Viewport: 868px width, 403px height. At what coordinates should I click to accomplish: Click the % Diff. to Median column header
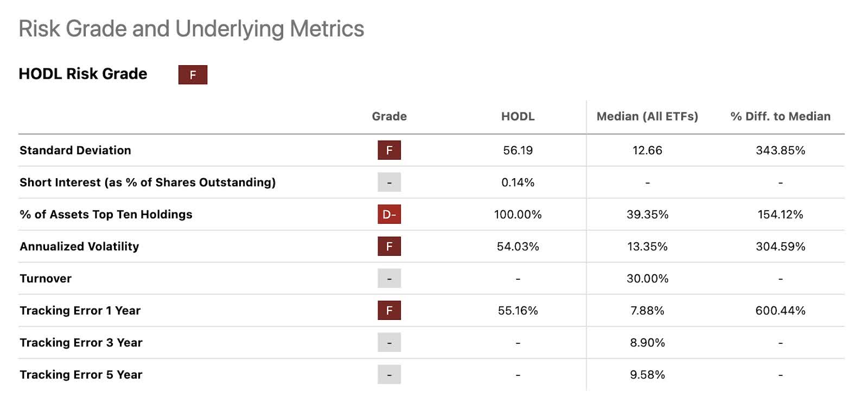click(x=780, y=116)
